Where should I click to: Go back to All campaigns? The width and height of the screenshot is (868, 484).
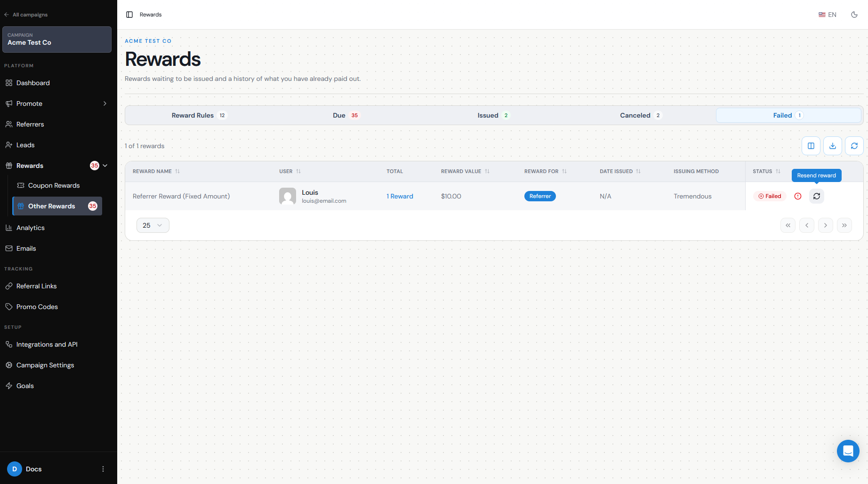[26, 15]
